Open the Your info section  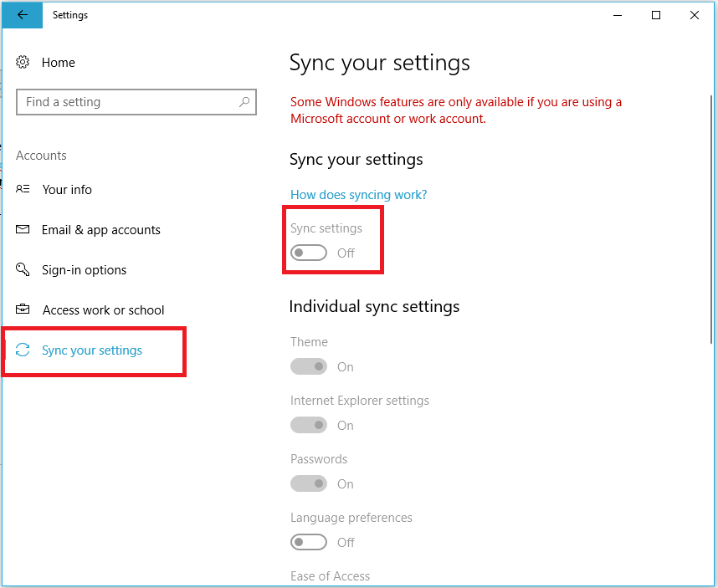(x=67, y=189)
